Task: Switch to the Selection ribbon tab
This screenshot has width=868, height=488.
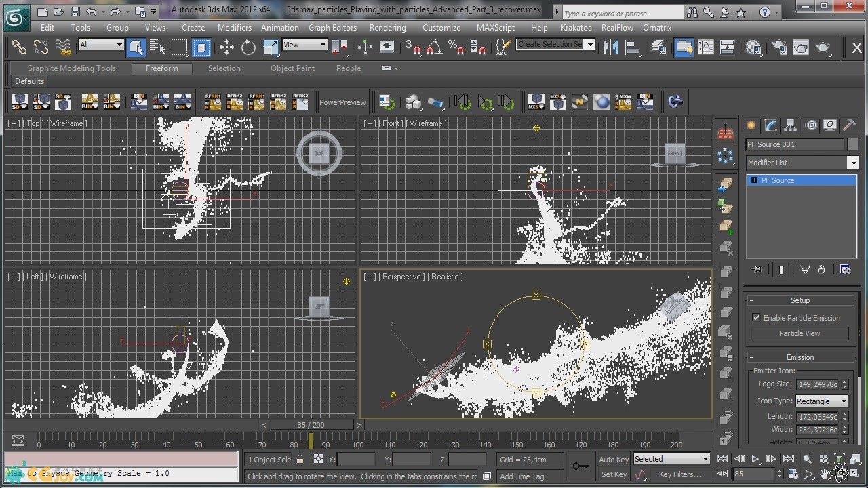Action: coord(224,68)
